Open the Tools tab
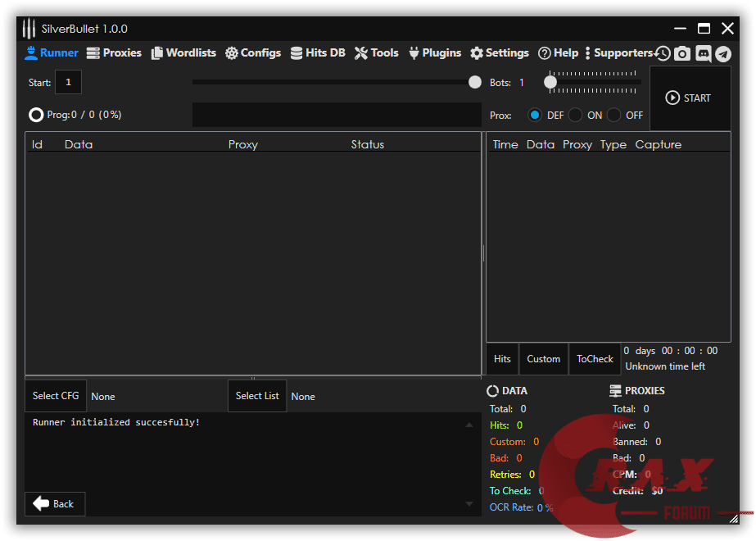The image size is (756, 541). [377, 52]
